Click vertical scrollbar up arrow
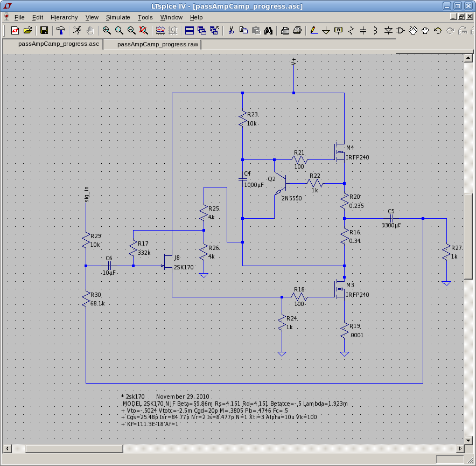Viewport: 476px width, 466px height. (468, 58)
